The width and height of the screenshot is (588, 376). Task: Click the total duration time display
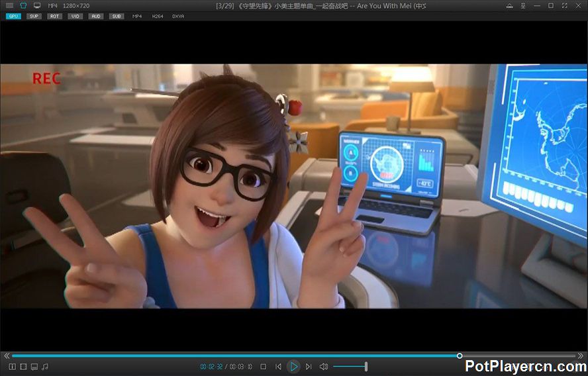pos(241,367)
